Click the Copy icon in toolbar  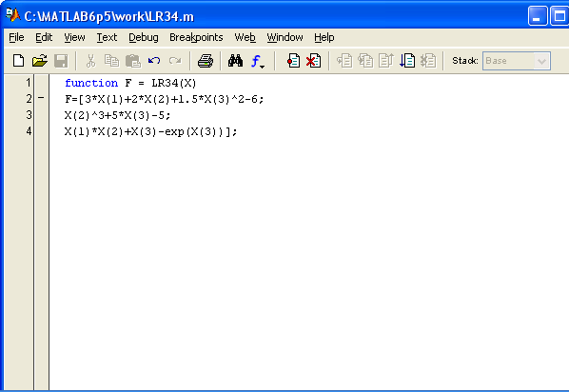(111, 61)
